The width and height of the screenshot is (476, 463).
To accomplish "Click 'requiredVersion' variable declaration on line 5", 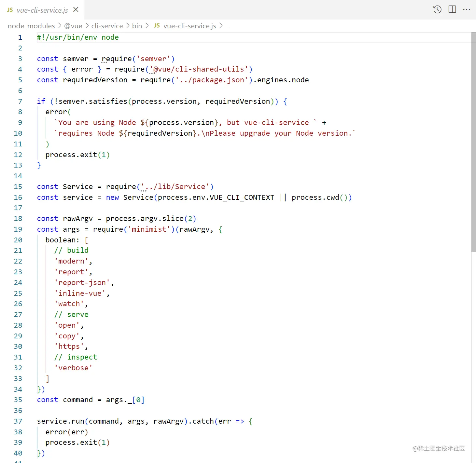I will pos(95,80).
